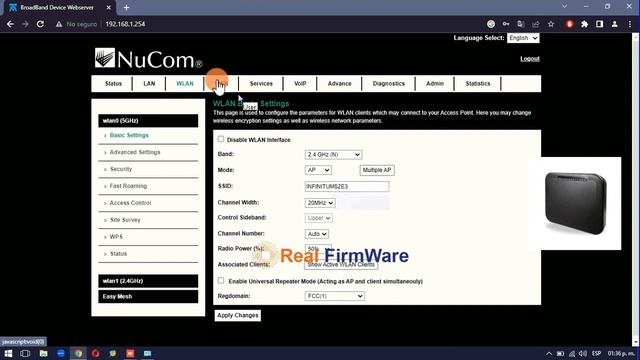The width and height of the screenshot is (640, 360).
Task: Open Site Survey in the sidebar
Action: coord(125,220)
